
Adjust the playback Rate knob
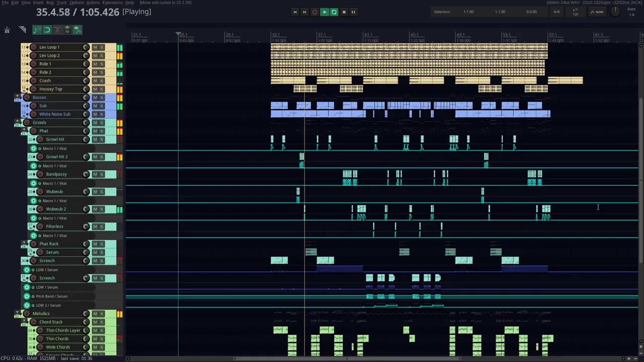(x=615, y=12)
